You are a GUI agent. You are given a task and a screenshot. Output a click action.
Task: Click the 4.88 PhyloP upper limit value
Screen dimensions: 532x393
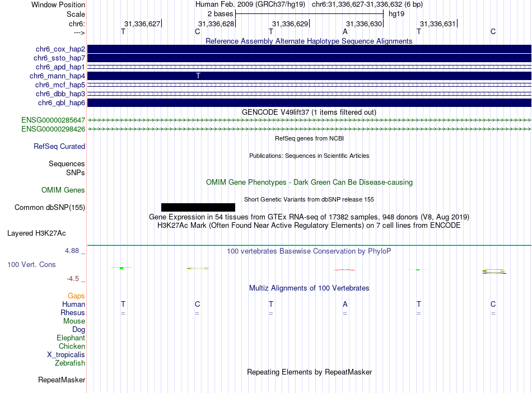(x=72, y=251)
